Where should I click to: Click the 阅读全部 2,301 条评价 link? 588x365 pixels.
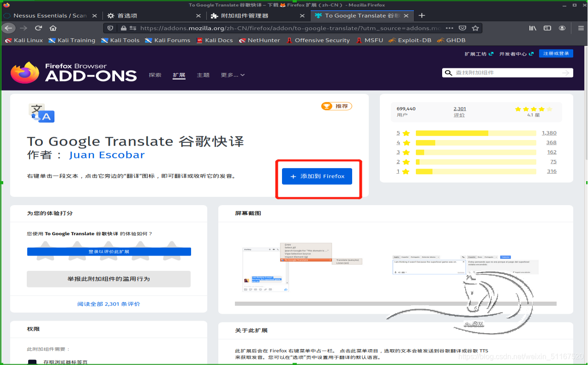pyautogui.click(x=109, y=304)
